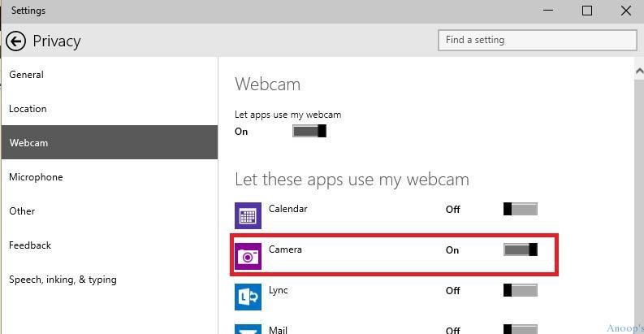Image resolution: width=644 pixels, height=334 pixels.
Task: Toggle off Let apps use my webcam
Action: (309, 131)
